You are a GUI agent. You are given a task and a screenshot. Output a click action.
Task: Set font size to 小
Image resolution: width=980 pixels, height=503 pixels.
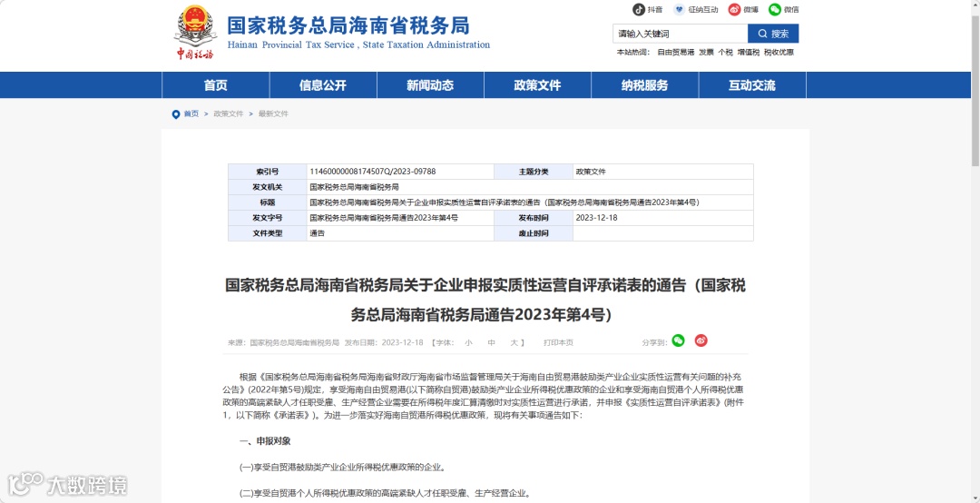[x=468, y=343]
